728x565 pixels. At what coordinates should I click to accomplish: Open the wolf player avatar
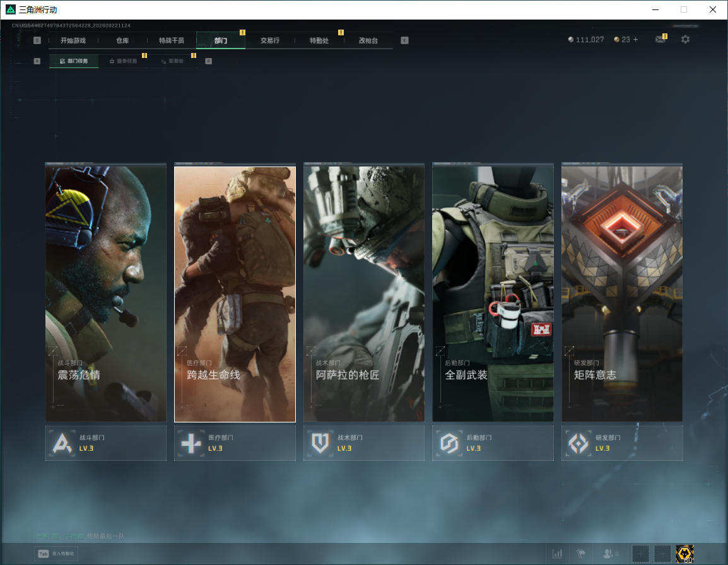685,554
